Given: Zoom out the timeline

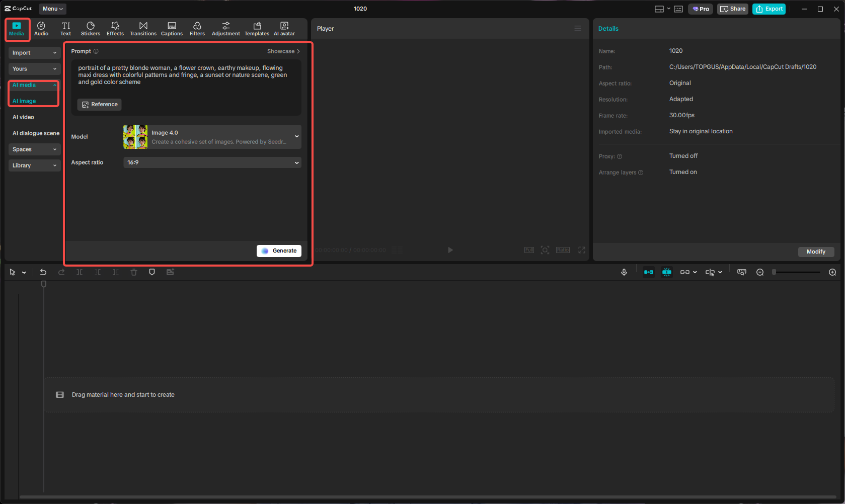Looking at the screenshot, I should [x=760, y=272].
